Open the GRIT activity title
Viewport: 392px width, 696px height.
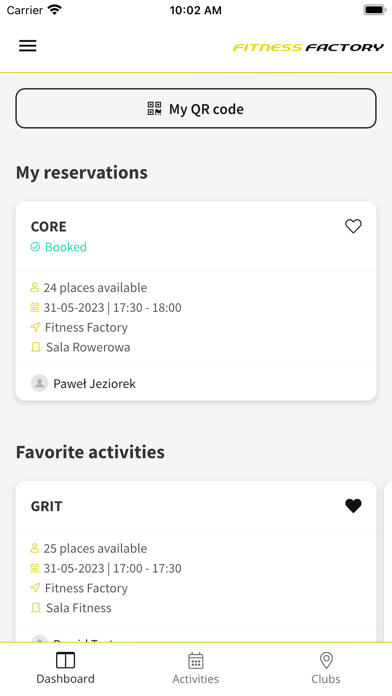(x=47, y=506)
